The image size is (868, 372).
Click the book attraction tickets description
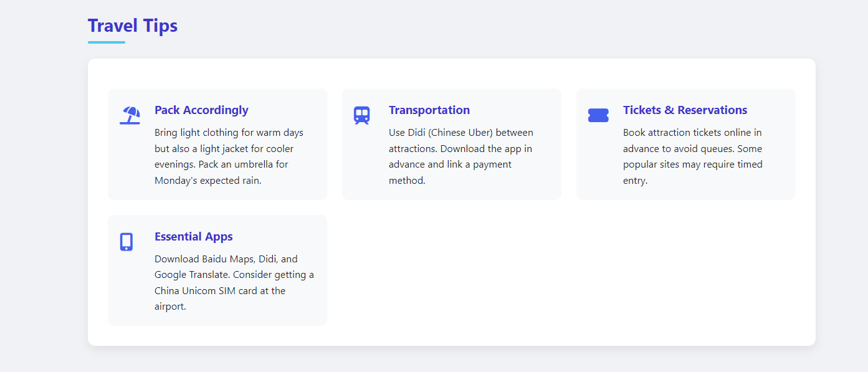click(693, 156)
